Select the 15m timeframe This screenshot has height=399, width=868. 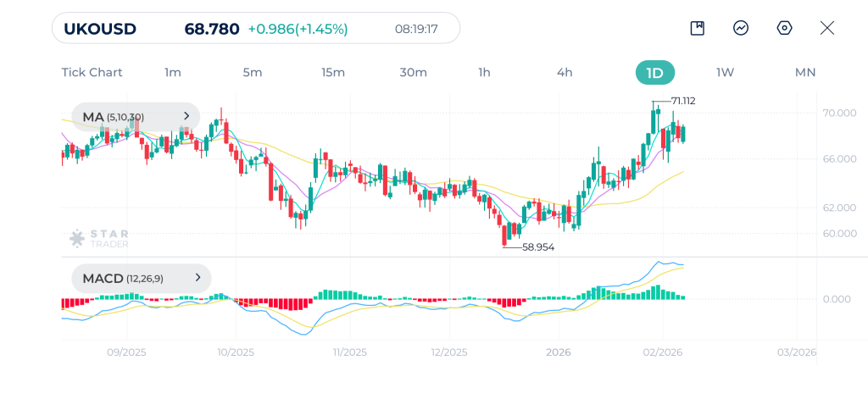[333, 73]
